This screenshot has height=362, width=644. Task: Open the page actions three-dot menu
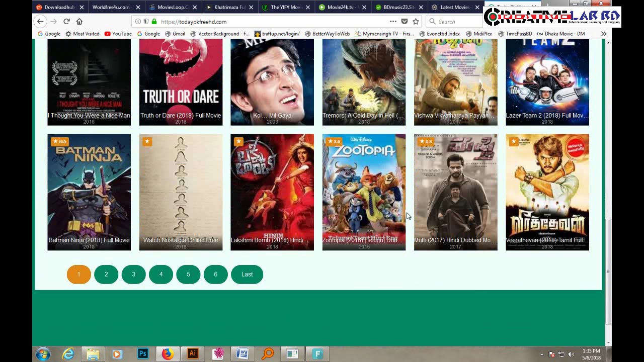pyautogui.click(x=393, y=21)
